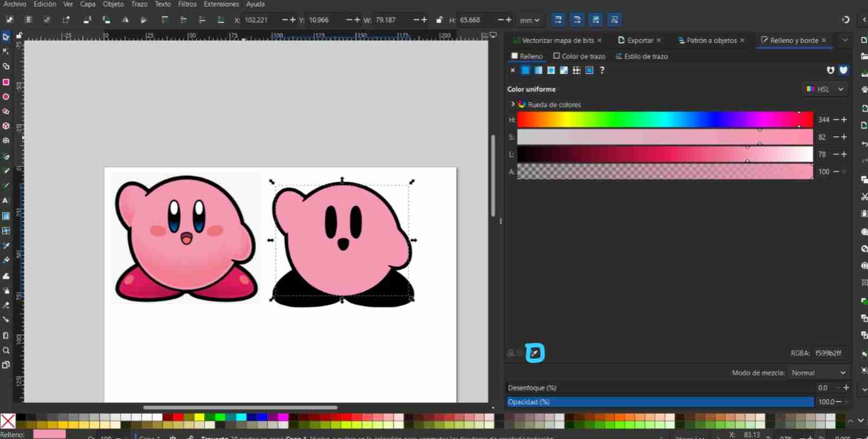Select the Ellipse tool
868x439 pixels.
click(6, 97)
